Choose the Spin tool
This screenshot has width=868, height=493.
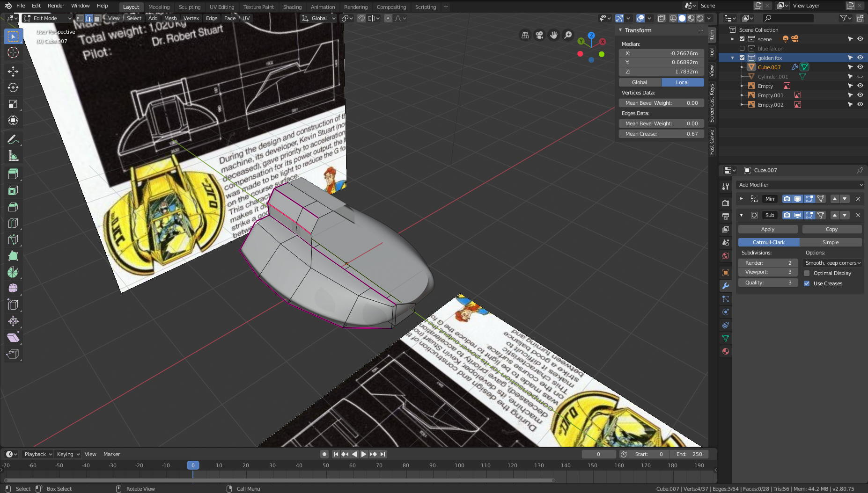[13, 272]
